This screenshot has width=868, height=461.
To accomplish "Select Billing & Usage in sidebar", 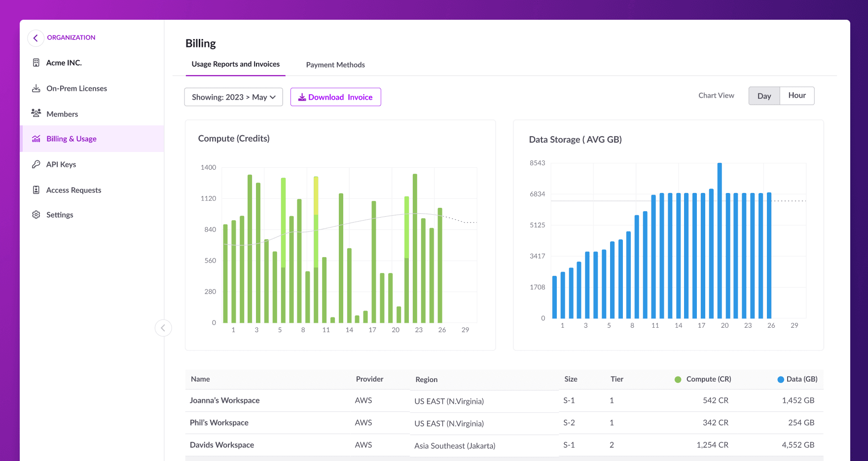I will [x=72, y=139].
